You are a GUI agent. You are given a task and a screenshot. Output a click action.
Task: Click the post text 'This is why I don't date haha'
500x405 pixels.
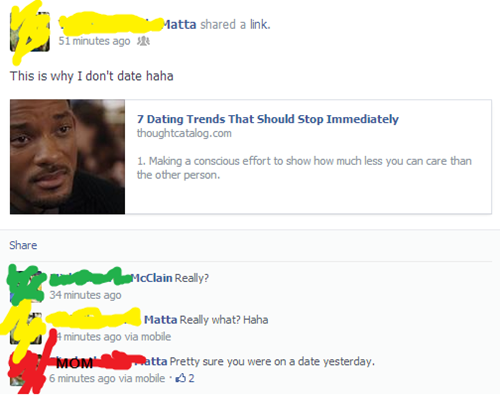92,76
